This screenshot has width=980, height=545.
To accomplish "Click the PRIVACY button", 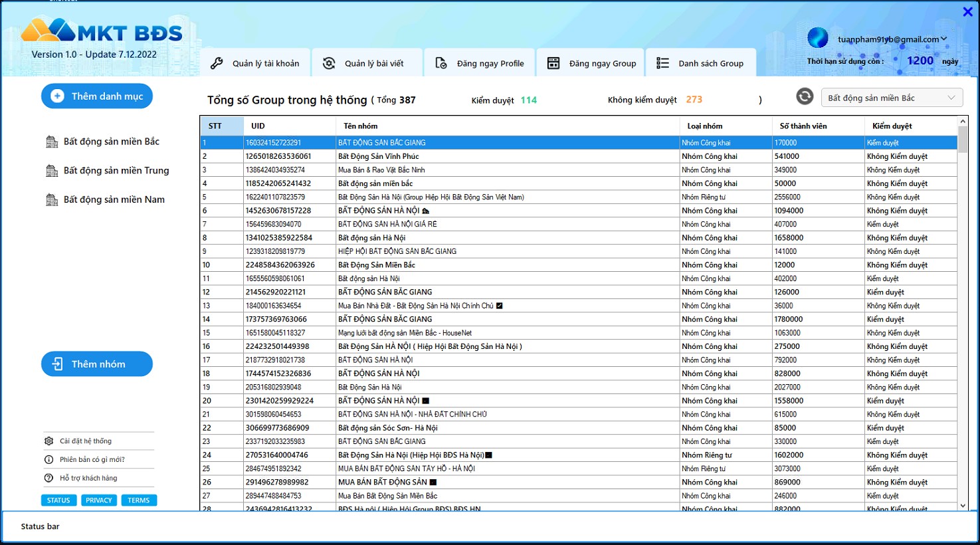I will click(99, 500).
